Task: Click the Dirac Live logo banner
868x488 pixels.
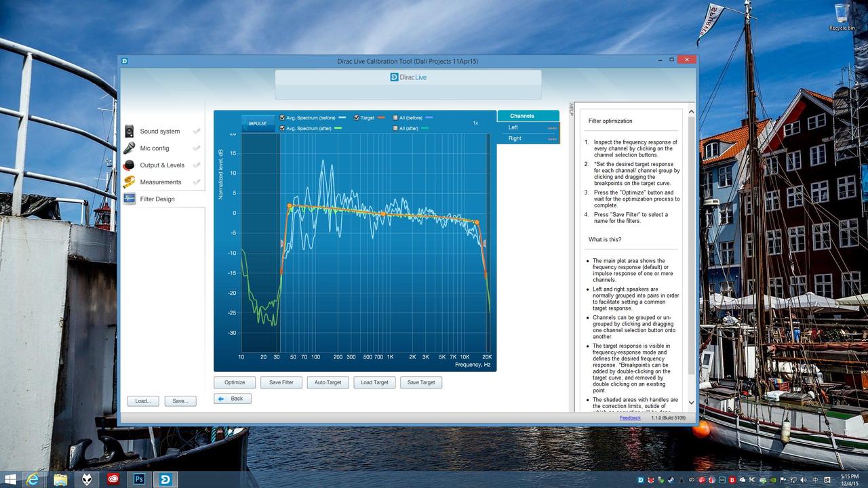Action: coord(408,77)
